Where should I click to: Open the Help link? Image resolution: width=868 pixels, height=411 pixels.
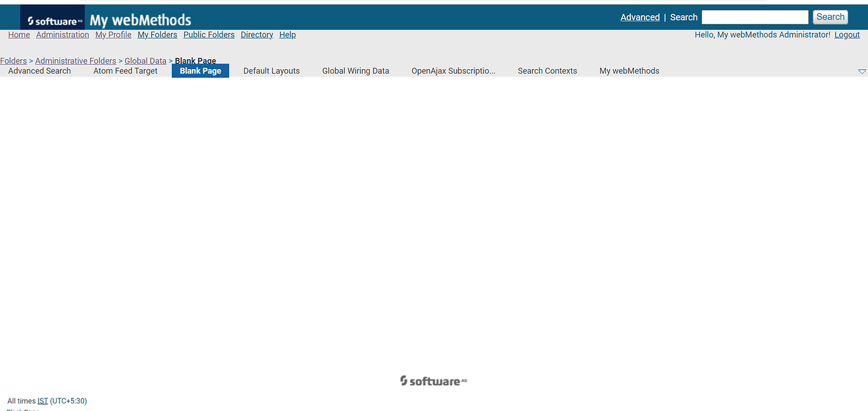pos(287,35)
